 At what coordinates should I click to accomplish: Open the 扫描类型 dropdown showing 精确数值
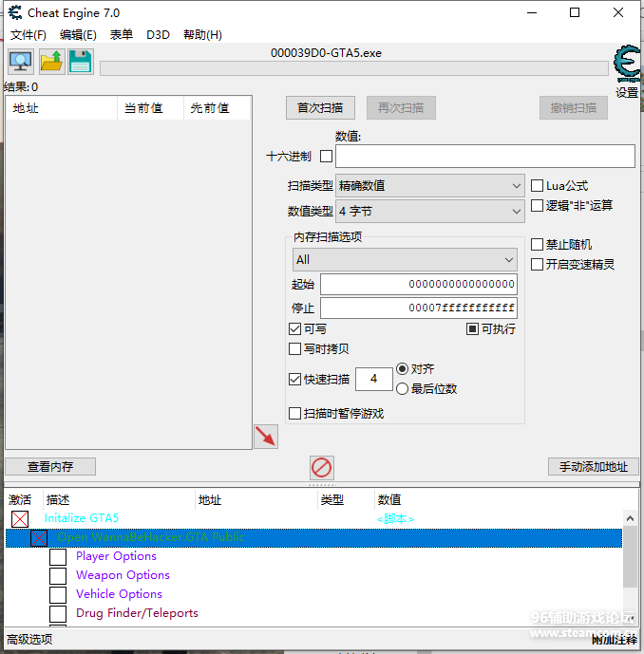[x=430, y=186]
